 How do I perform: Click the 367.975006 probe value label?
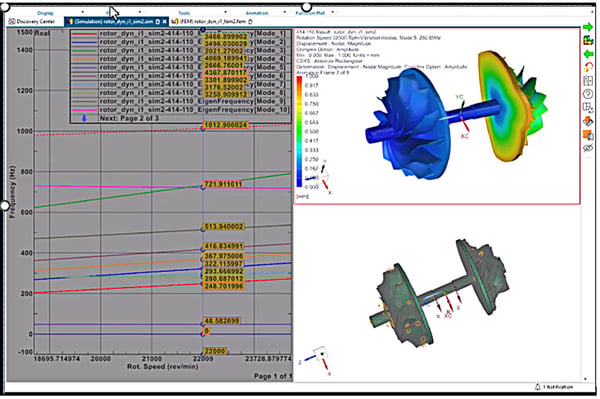(223, 256)
